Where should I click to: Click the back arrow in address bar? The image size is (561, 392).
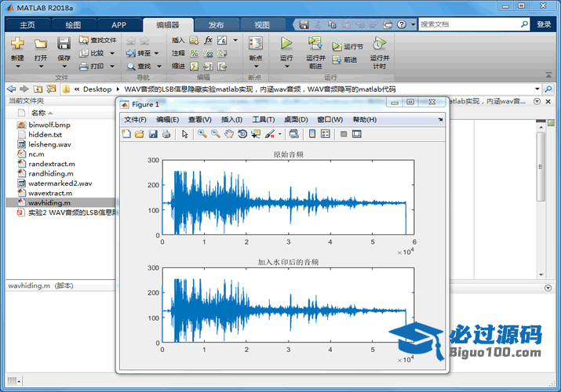click(12, 89)
